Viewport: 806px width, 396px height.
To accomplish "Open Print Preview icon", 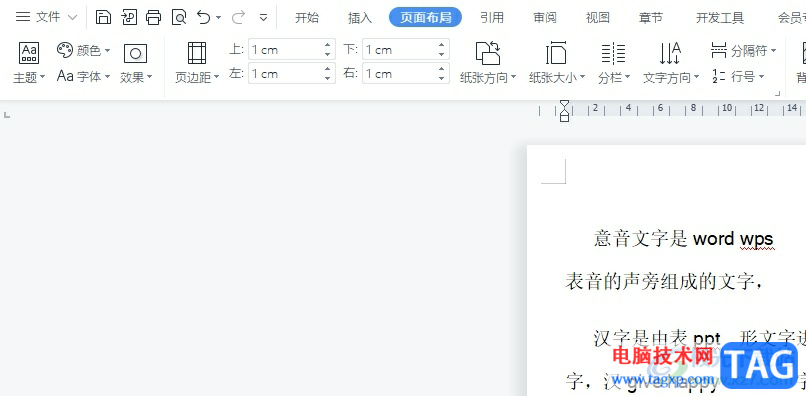I will pos(179,17).
